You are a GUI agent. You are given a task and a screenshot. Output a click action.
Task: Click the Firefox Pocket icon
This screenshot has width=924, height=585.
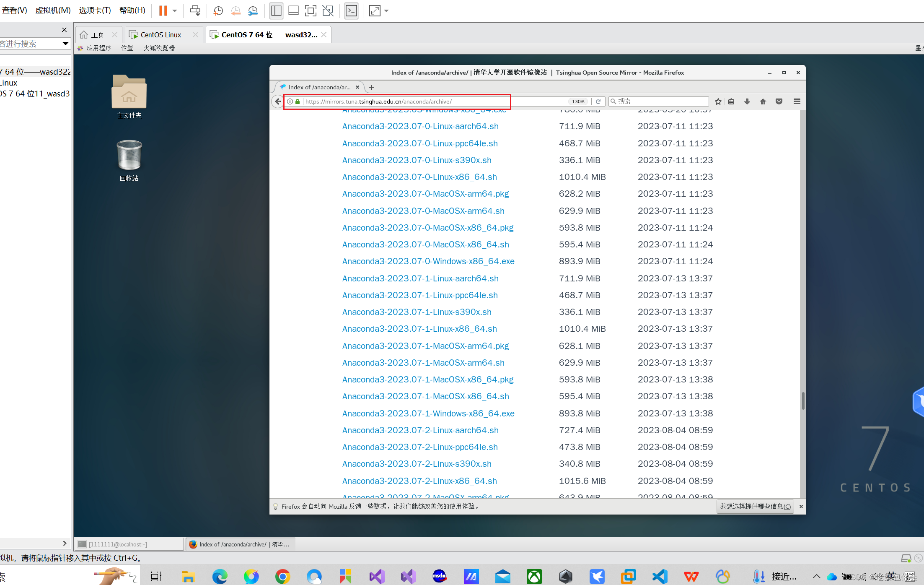pos(779,101)
